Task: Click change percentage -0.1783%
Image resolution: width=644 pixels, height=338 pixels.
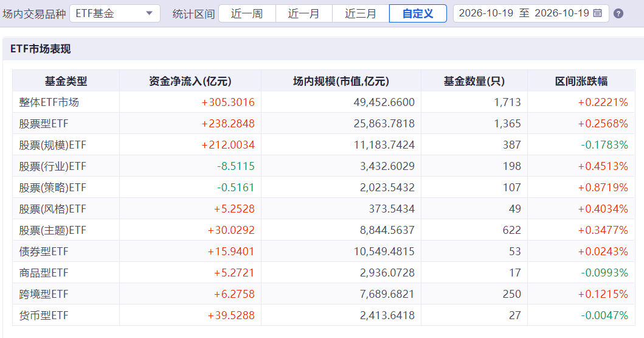Action: 604,145
